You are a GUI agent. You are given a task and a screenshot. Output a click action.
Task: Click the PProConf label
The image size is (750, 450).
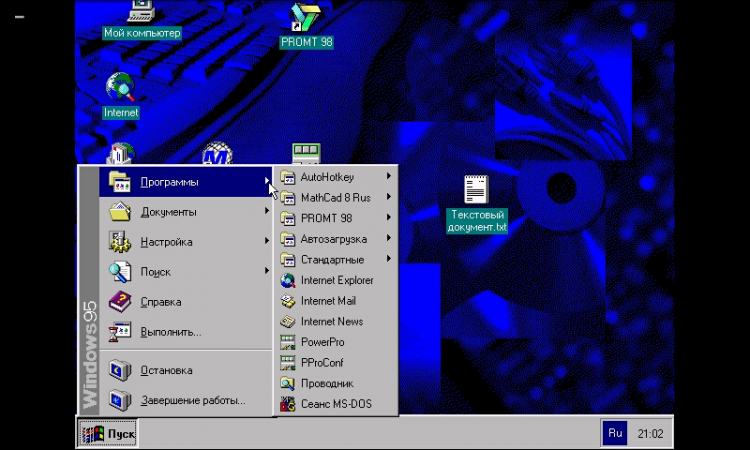(322, 362)
